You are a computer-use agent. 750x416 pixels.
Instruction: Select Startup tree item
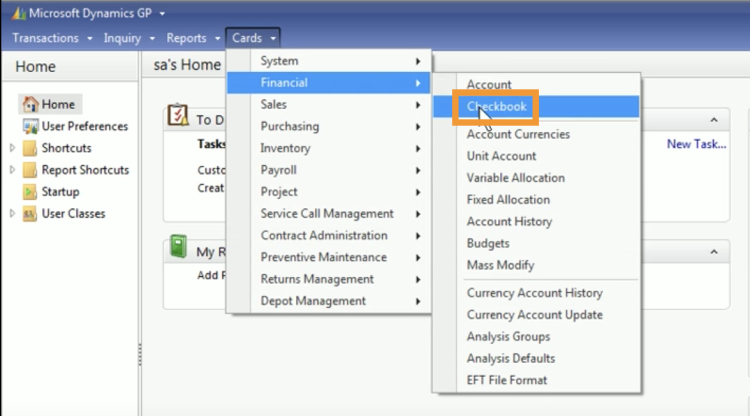(x=60, y=192)
